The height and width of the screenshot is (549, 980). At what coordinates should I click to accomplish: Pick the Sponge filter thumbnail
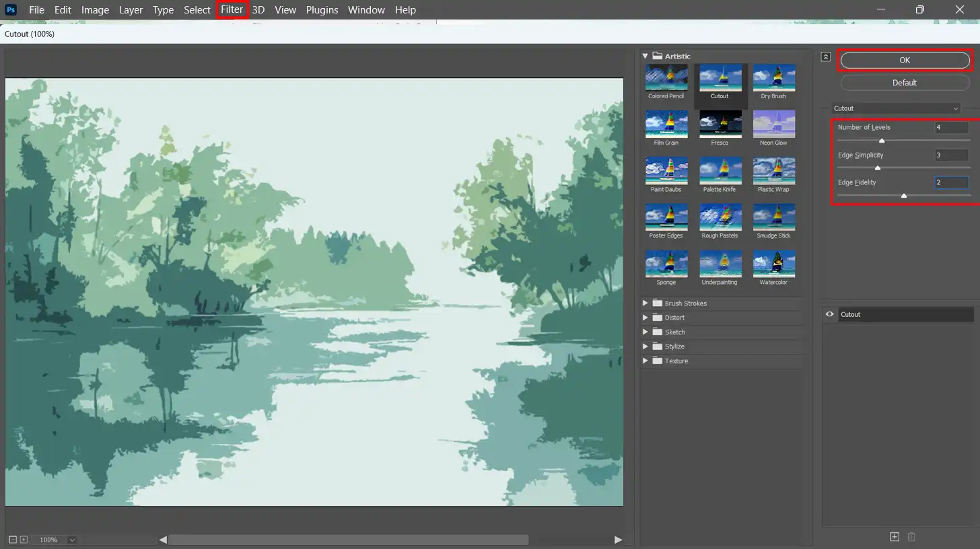click(666, 263)
